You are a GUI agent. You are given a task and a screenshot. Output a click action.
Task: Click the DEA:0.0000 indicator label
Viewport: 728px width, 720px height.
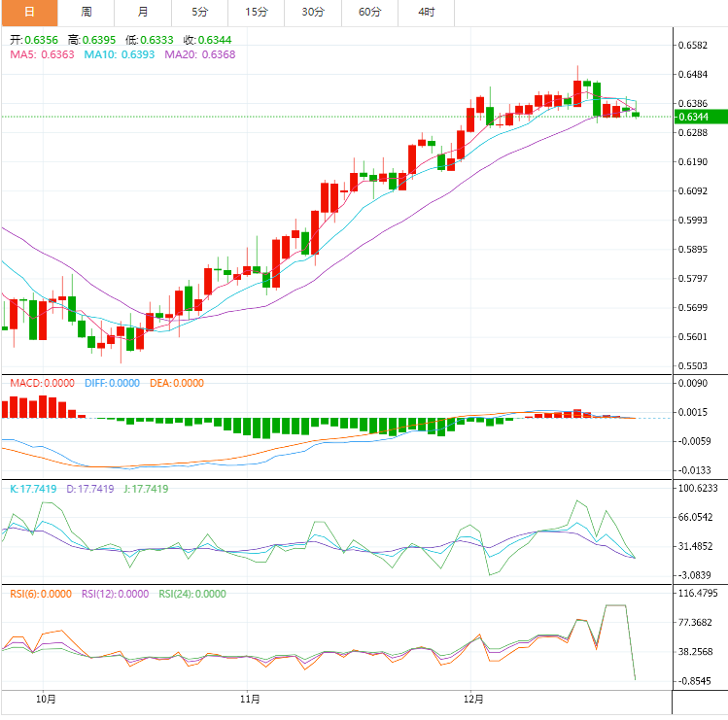pos(177,384)
